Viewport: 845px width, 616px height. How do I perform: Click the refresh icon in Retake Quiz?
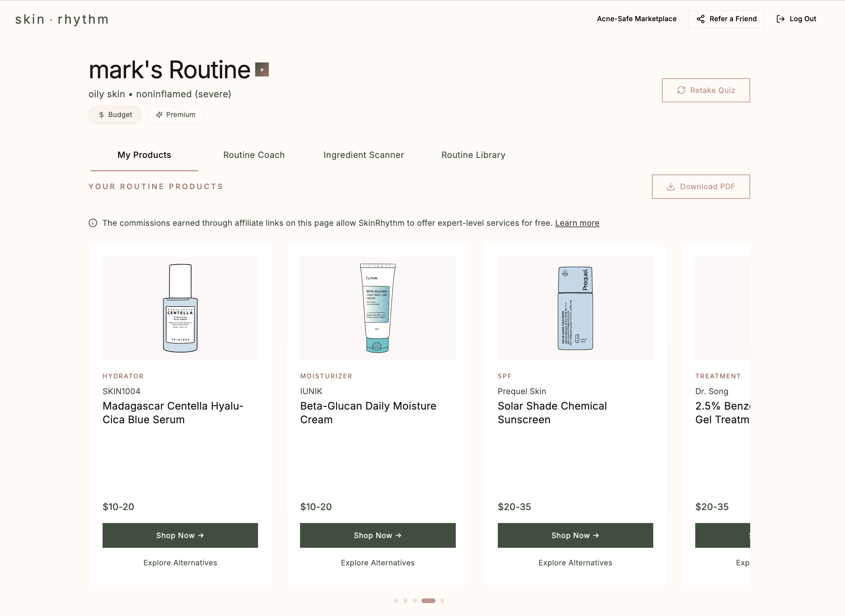pyautogui.click(x=681, y=90)
